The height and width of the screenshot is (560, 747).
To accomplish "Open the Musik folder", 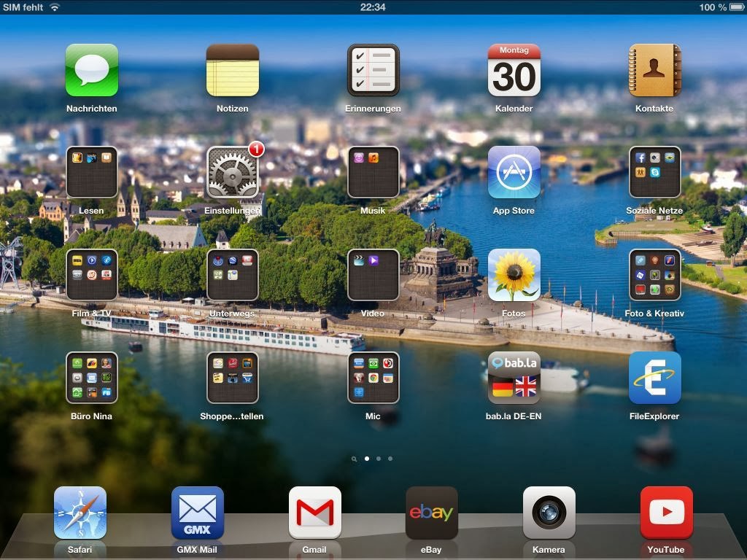I will (373, 172).
